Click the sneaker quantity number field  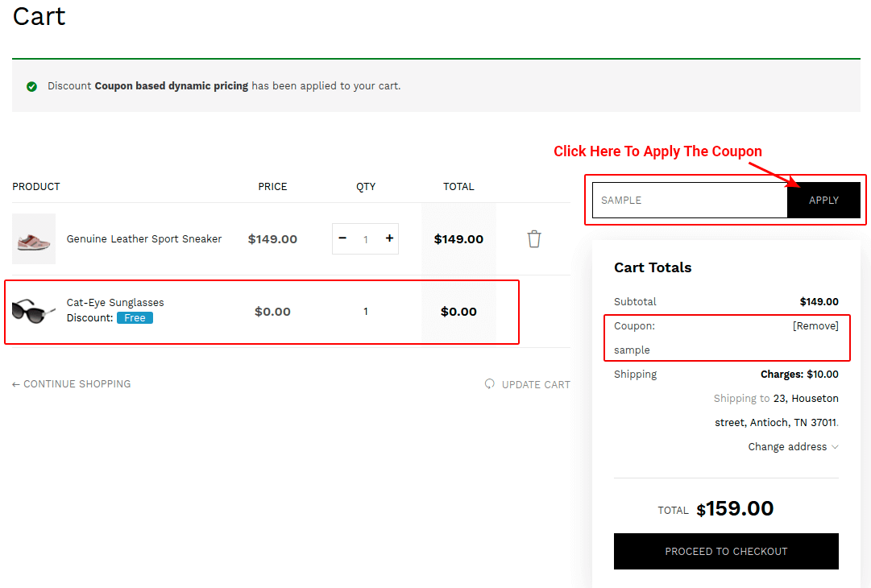[365, 238]
